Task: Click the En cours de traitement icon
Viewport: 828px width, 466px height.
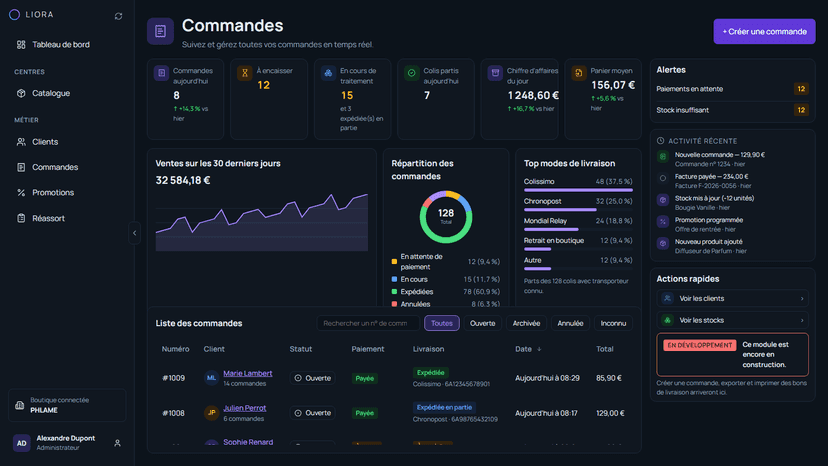Action: 328,73
